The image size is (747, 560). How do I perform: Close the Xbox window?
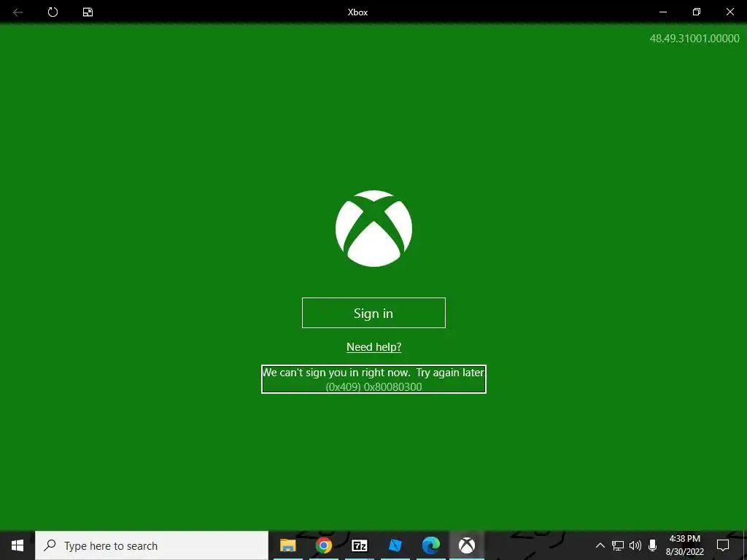[729, 12]
